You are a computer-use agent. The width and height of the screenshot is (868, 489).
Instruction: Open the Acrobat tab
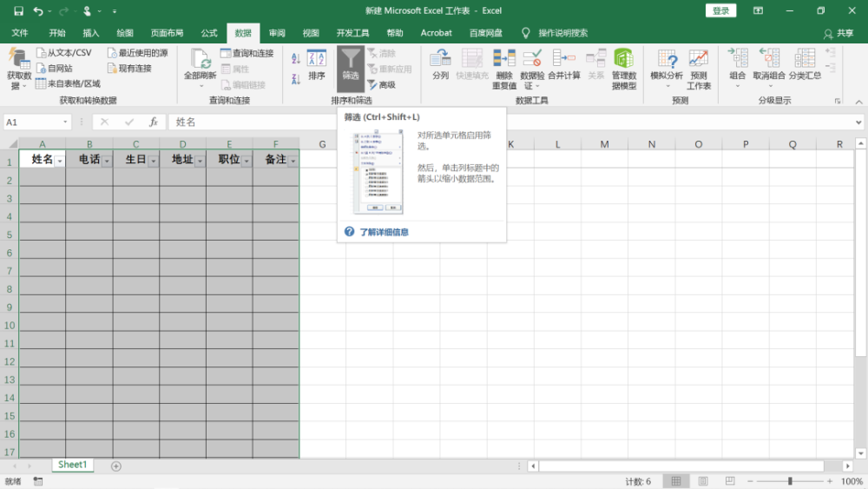(x=437, y=33)
